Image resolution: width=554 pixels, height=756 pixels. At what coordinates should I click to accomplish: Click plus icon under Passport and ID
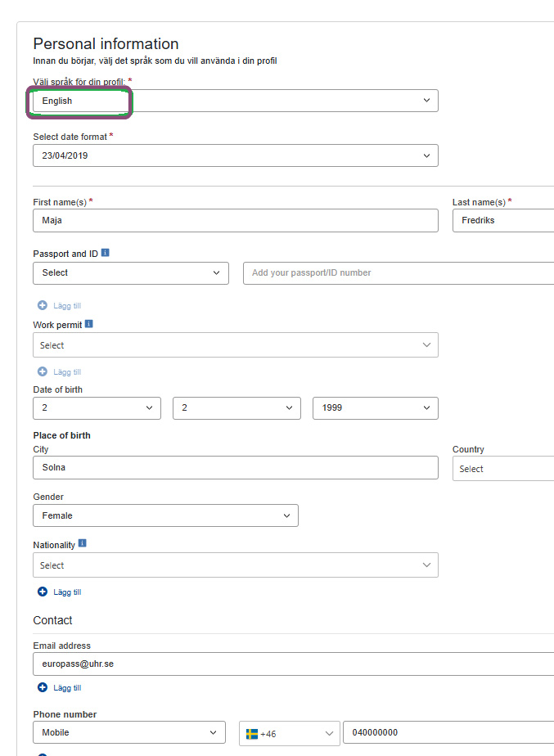(x=43, y=305)
